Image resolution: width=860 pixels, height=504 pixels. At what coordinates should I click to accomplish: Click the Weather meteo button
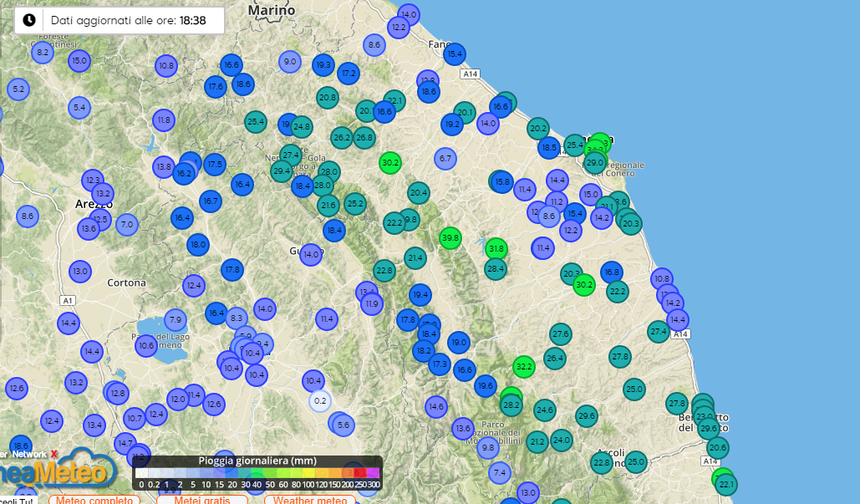tap(308, 500)
